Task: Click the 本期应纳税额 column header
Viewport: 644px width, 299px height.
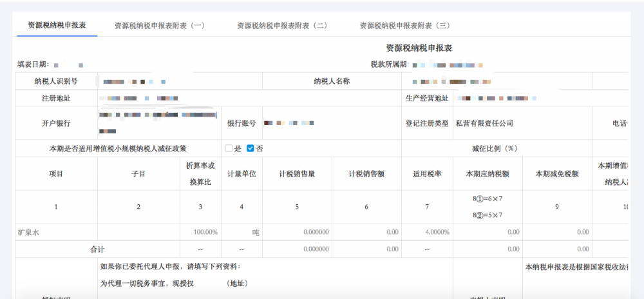Action: click(x=488, y=174)
